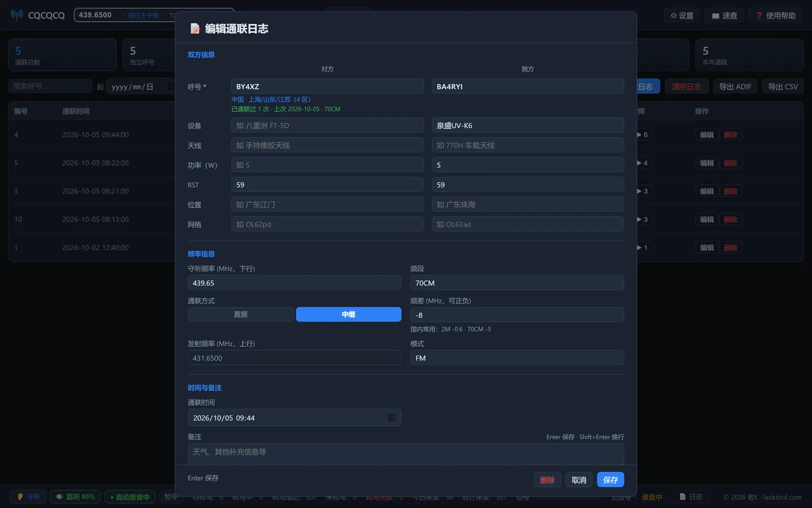Click 我方 设备 field with 泉盛UV-K6
Image resolution: width=812 pixels, height=508 pixels.
528,125
